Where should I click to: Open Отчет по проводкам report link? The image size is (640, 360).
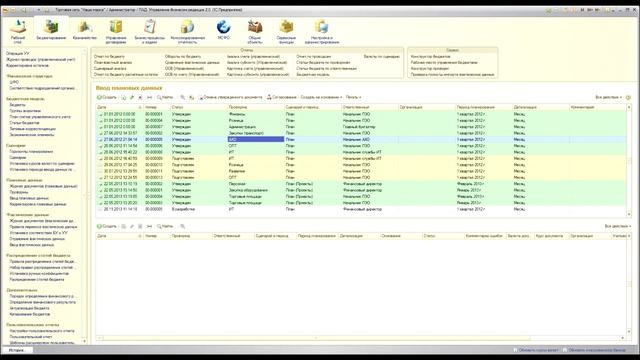(313, 57)
